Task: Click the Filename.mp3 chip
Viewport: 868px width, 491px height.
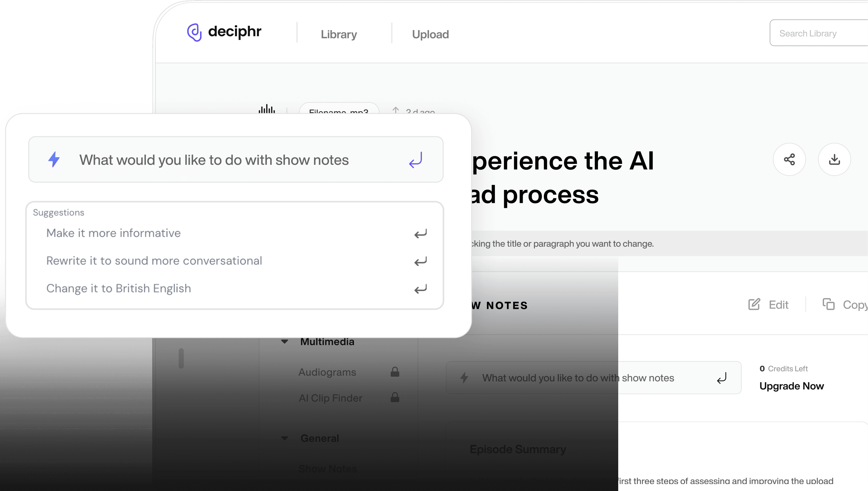Action: (x=339, y=109)
